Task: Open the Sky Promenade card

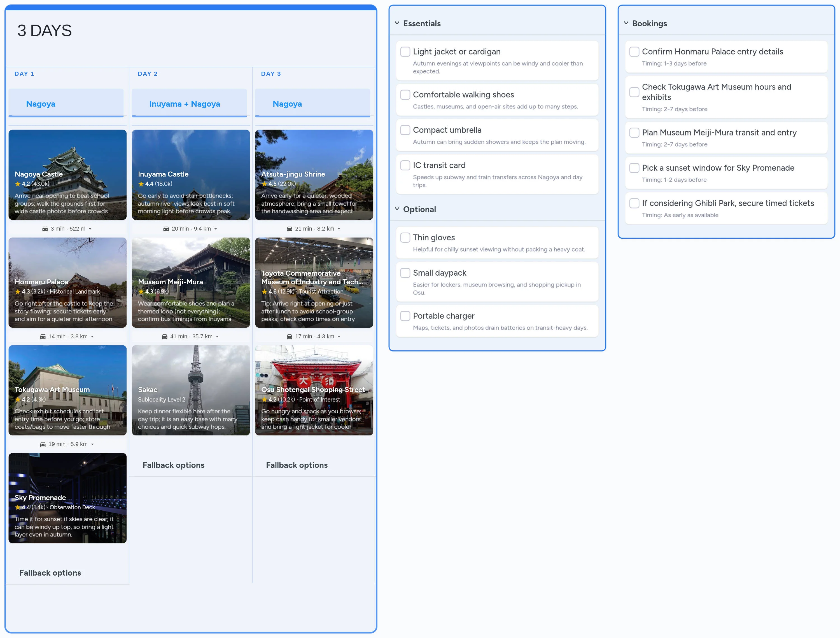Action: [x=67, y=498]
